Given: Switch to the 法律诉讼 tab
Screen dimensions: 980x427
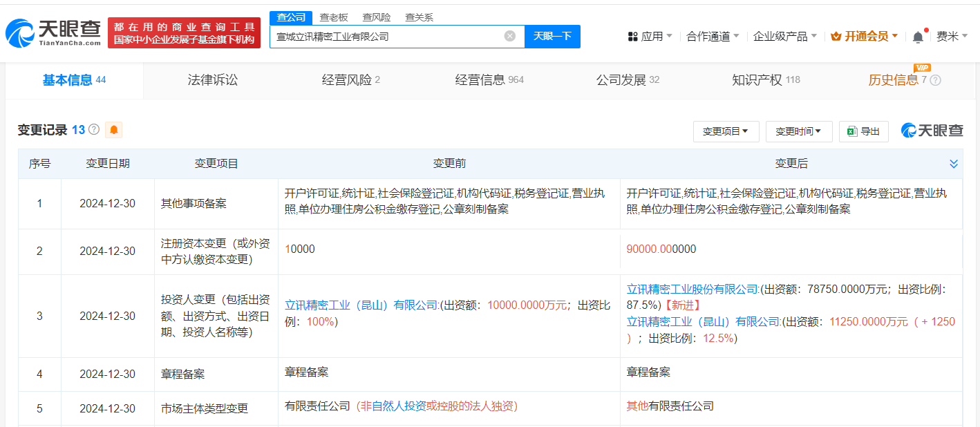Looking at the screenshot, I should pos(212,80).
